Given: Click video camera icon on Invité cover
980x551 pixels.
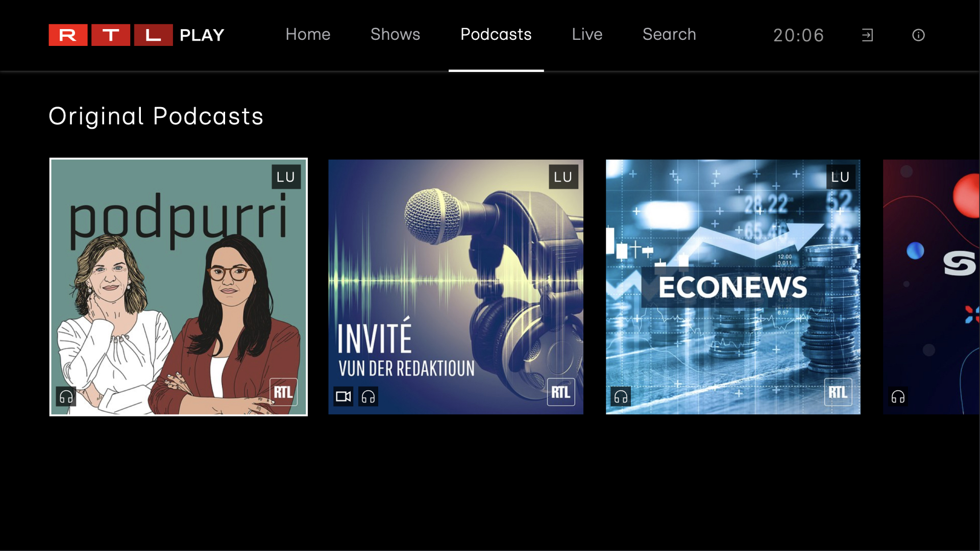Looking at the screenshot, I should pyautogui.click(x=343, y=396).
